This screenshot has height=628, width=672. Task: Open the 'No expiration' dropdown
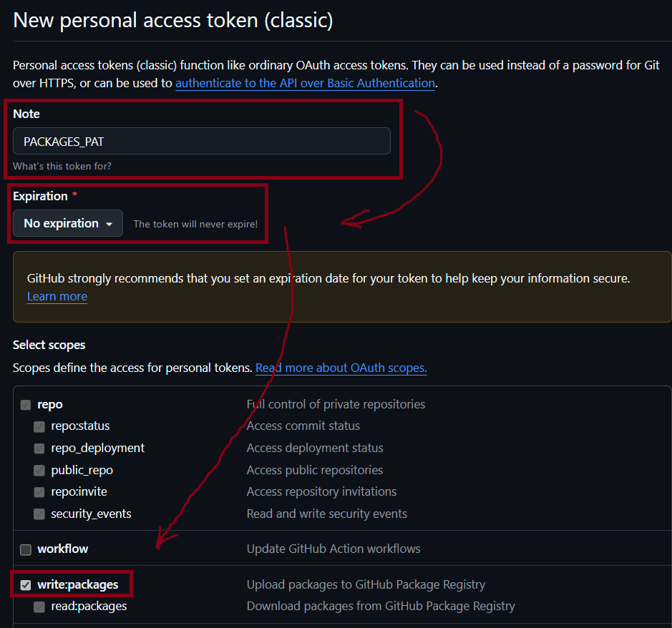click(68, 224)
